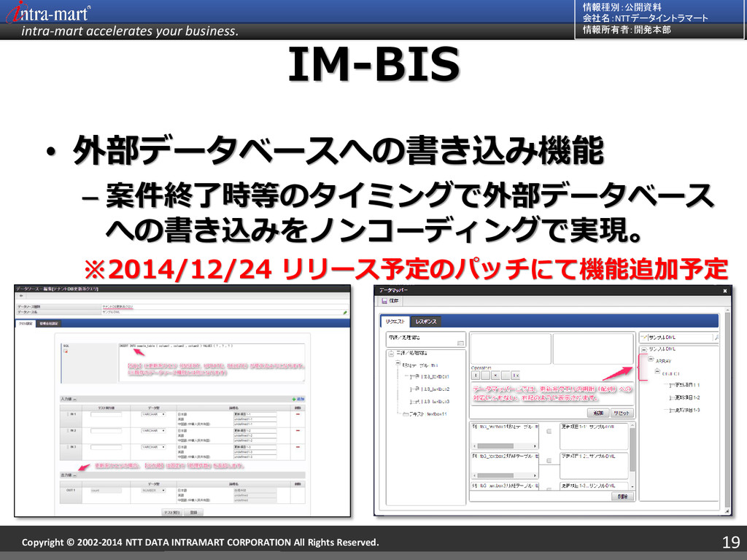
Task: Toggle the checkbox of the second mapping row
Action: (x=549, y=461)
